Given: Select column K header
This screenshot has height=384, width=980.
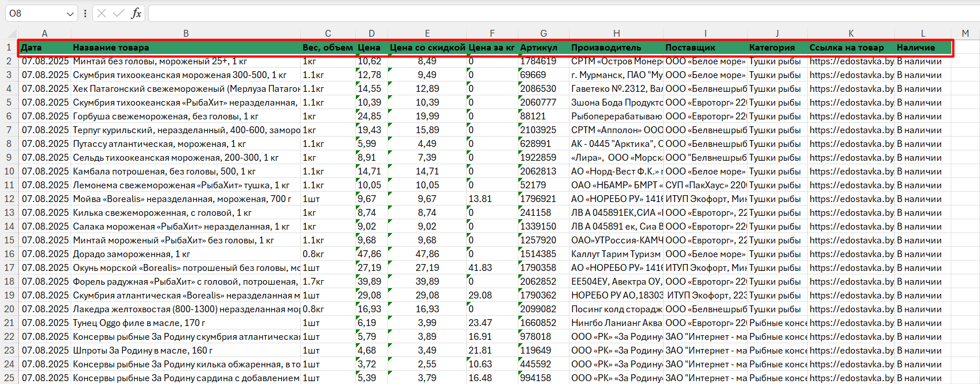Looking at the screenshot, I should tap(851, 33).
